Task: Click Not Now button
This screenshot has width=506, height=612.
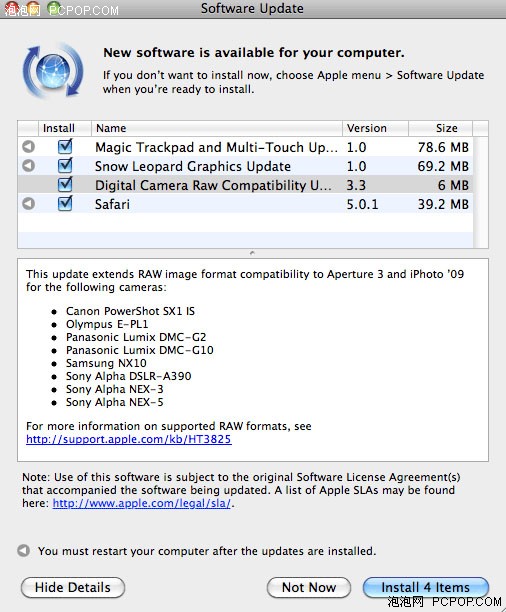Action: pyautogui.click(x=309, y=587)
